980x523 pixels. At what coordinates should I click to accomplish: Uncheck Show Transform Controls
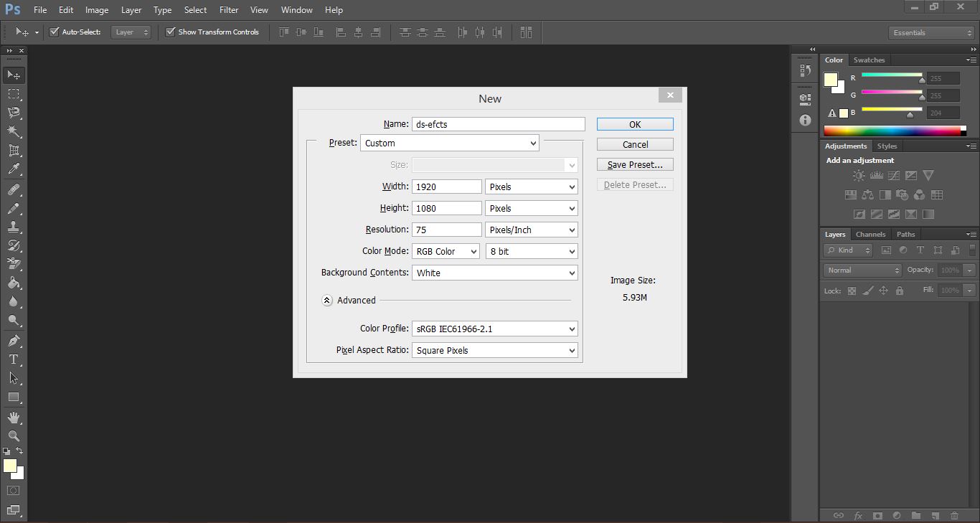(x=171, y=32)
